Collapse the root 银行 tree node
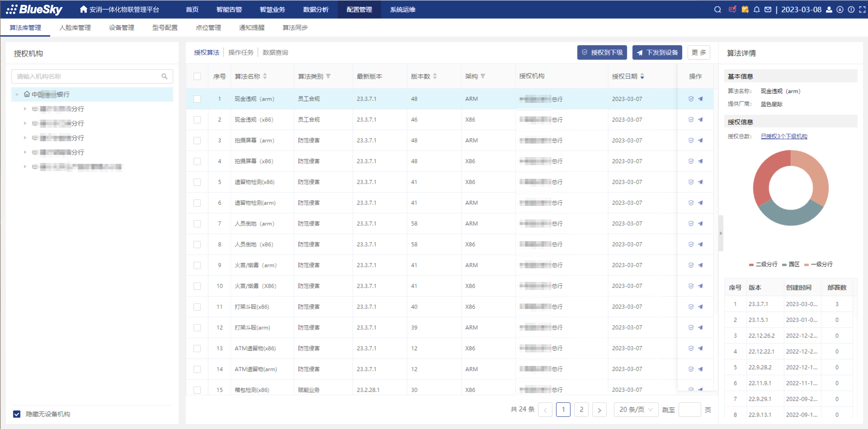Screen dimensions: 868x429 point(17,95)
